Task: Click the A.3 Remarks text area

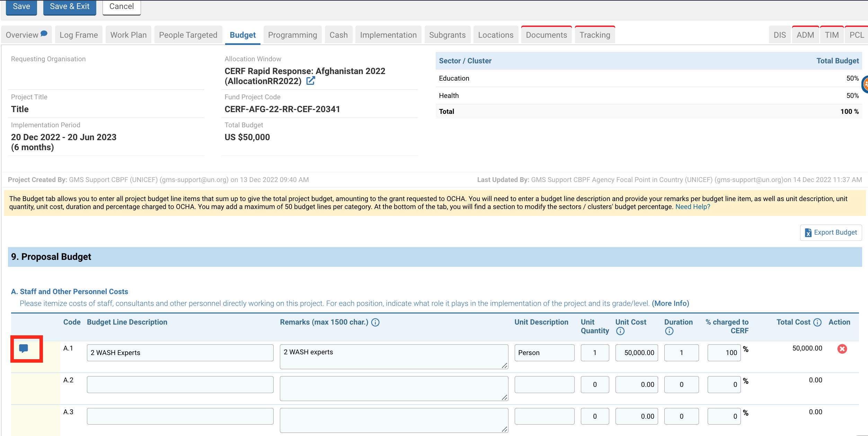Action: tap(394, 420)
